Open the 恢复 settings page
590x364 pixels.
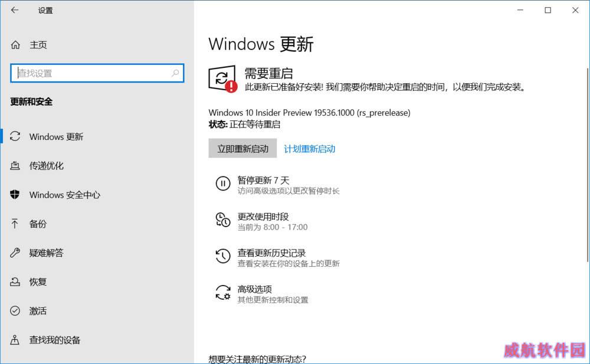click(x=38, y=281)
